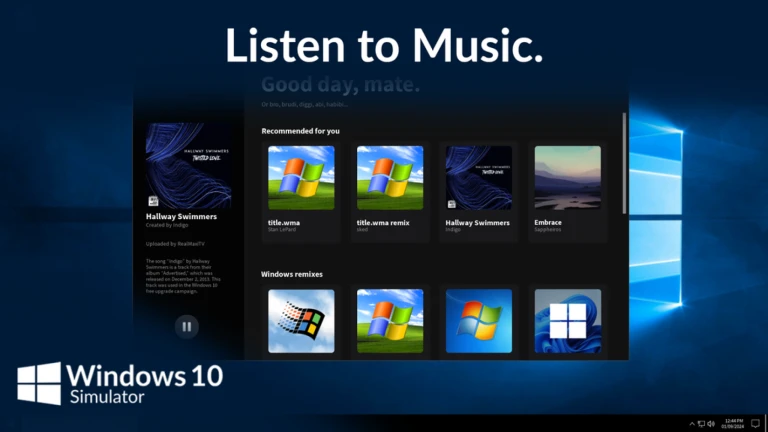
Task: Click the 'Created by Indigo' artist text
Action: [167, 225]
